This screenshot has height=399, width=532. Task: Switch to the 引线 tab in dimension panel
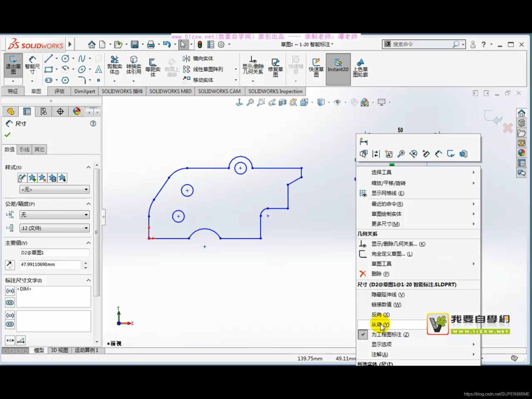click(24, 149)
